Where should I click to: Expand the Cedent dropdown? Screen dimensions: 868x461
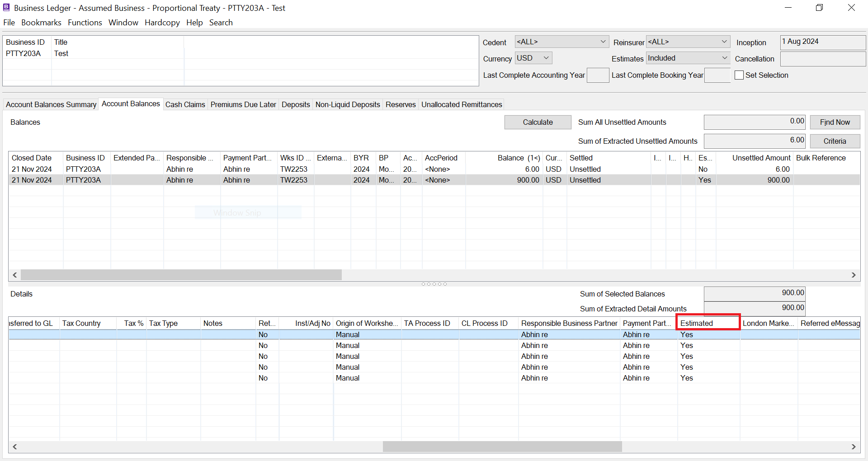pos(603,42)
